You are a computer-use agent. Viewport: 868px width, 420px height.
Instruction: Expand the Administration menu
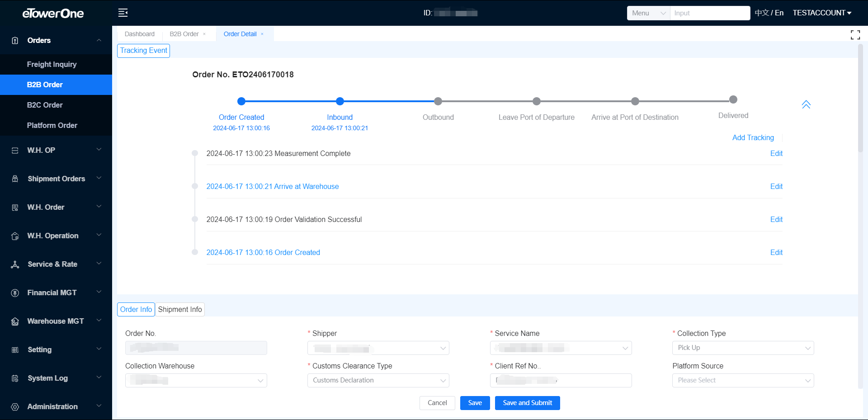(99, 406)
